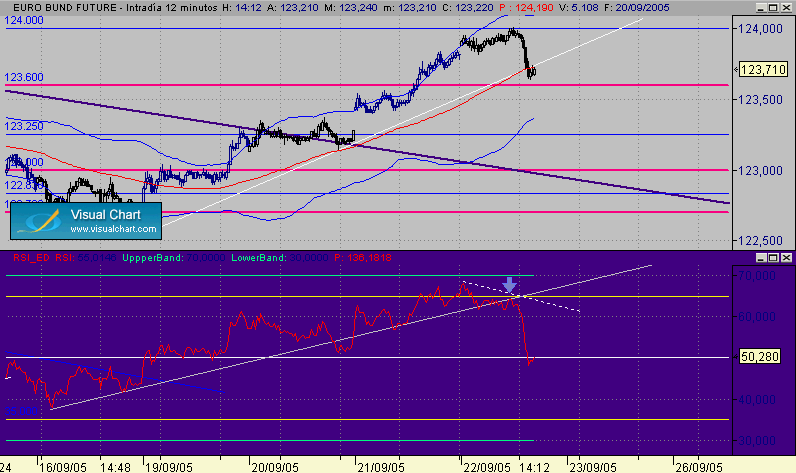The height and width of the screenshot is (473, 796).
Task: Click the '124.000' level label on the chart
Action: [24, 20]
